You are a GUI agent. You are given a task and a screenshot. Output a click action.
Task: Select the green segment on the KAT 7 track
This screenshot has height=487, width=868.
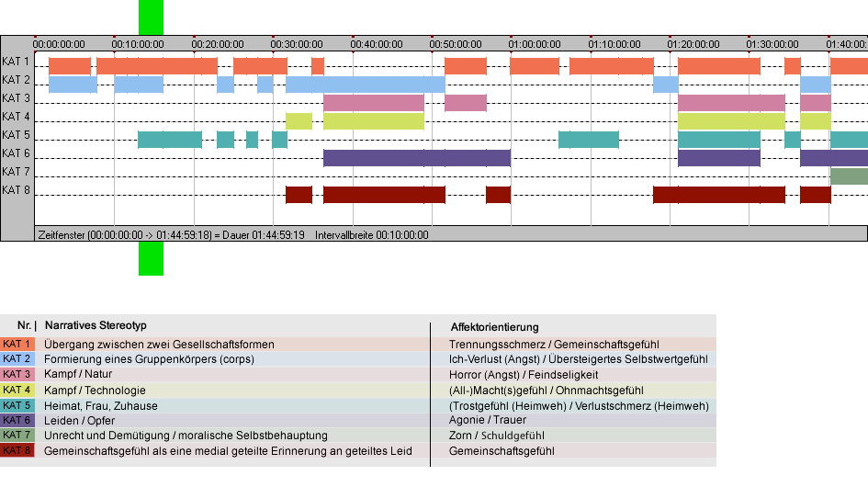[x=849, y=176]
